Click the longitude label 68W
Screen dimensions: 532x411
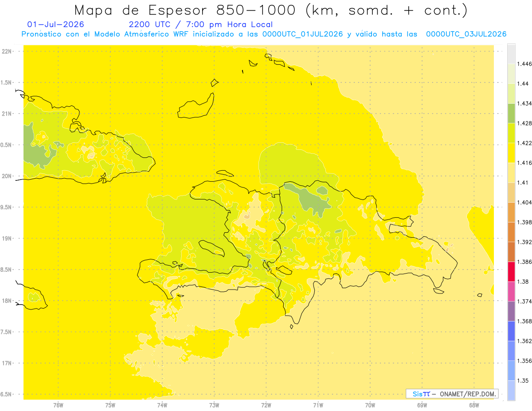(x=474, y=405)
